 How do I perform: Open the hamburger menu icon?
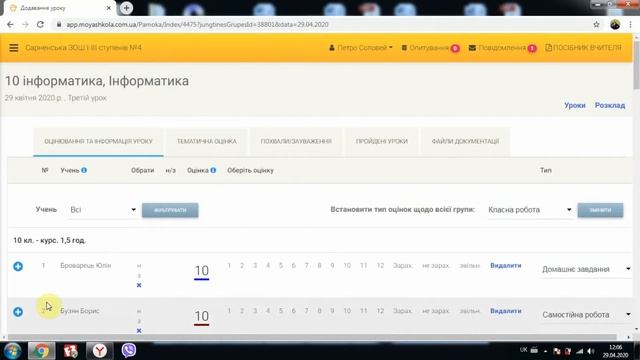coord(13,48)
